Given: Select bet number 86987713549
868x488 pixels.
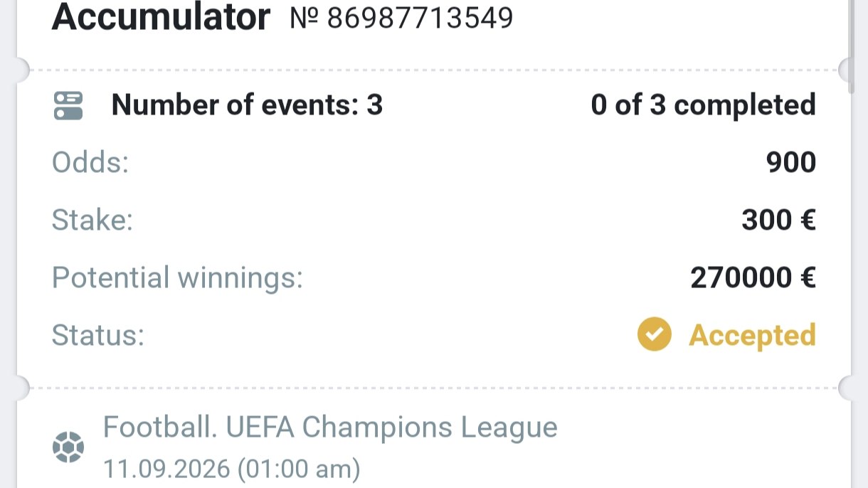Looking at the screenshot, I should pyautogui.click(x=401, y=18).
